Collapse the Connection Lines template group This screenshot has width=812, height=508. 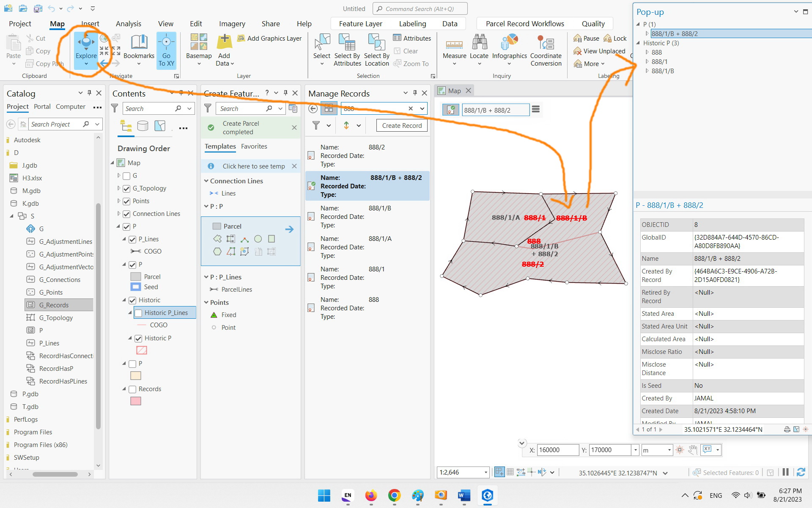pyautogui.click(x=206, y=181)
